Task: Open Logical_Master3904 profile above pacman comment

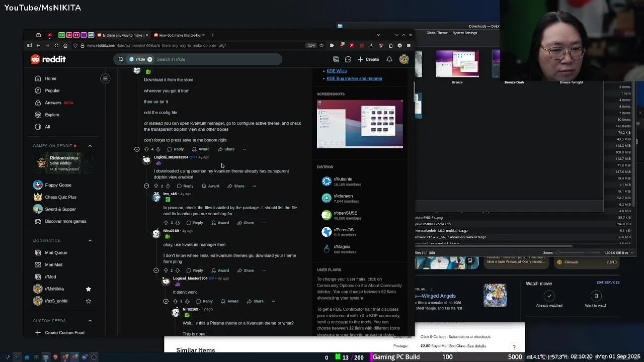Action: pos(171,157)
